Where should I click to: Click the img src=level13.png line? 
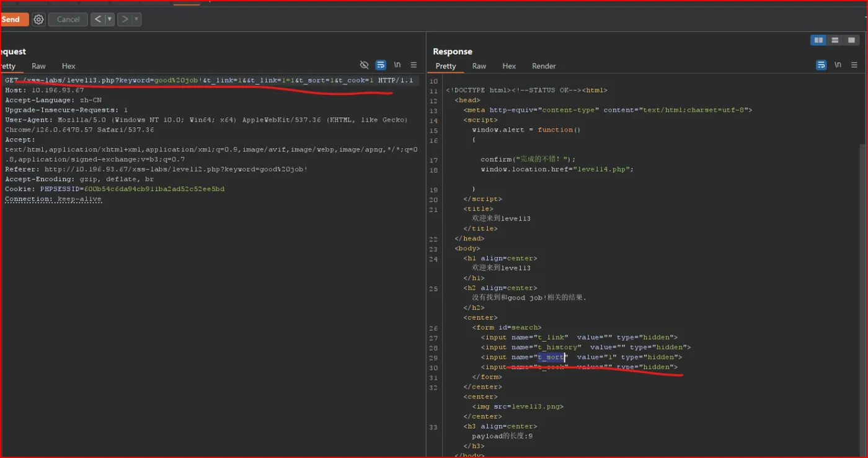pos(518,406)
